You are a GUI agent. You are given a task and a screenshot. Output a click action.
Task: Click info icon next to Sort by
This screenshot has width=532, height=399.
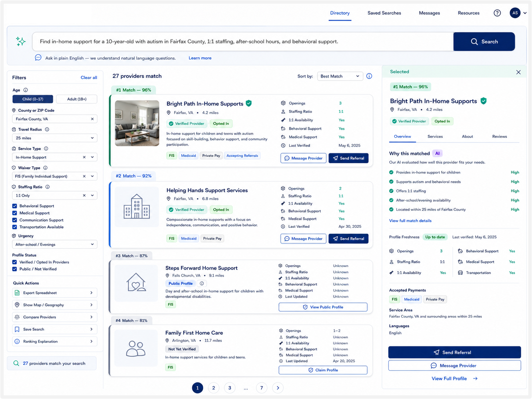pos(369,76)
